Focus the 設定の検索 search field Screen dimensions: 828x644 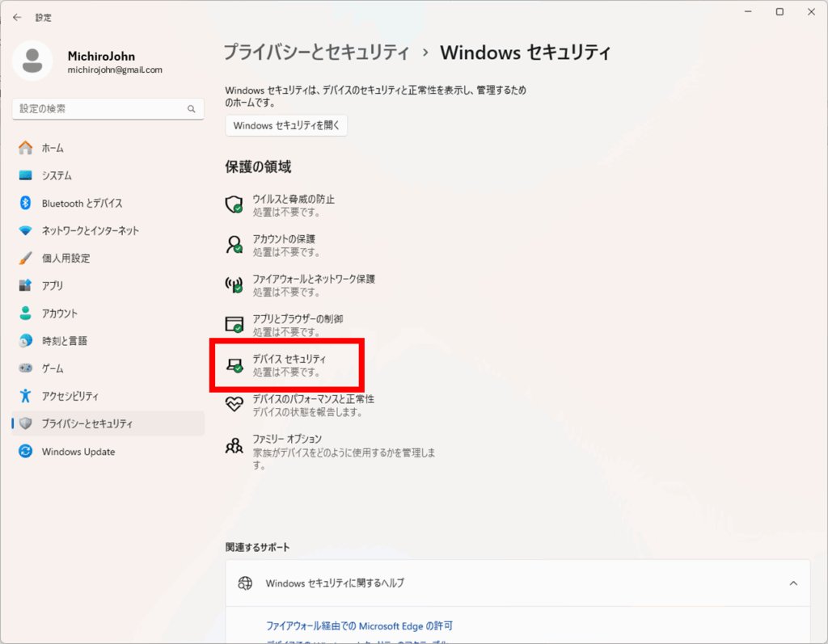[x=108, y=109]
